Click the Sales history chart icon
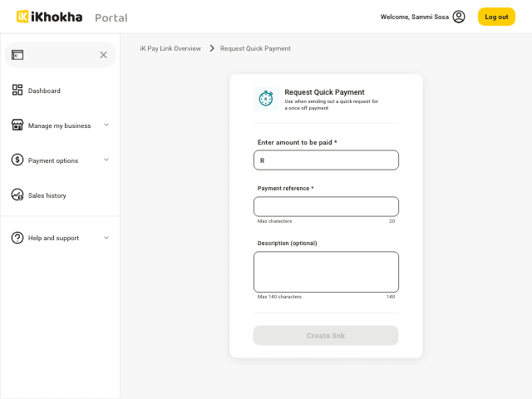 point(17,195)
